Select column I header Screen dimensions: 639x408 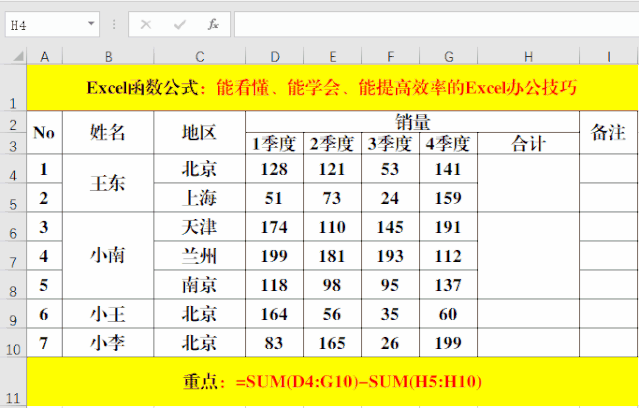[x=608, y=57]
